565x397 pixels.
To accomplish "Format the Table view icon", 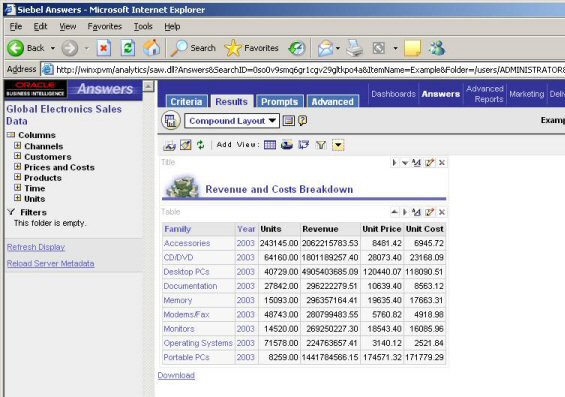I will click(x=417, y=212).
